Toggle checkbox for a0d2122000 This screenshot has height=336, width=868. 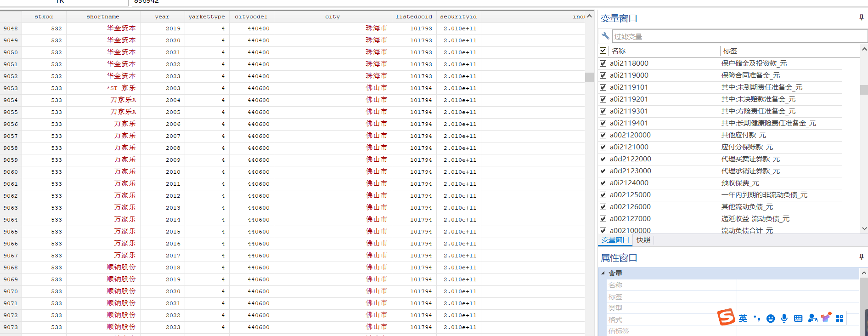coord(603,159)
